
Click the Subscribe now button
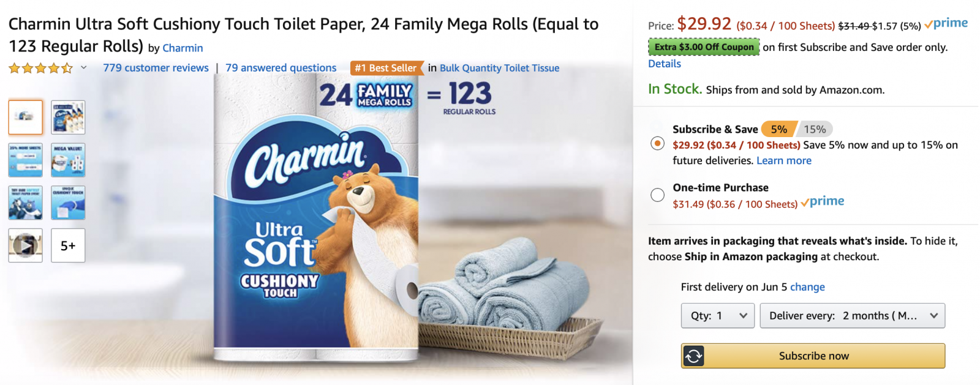pyautogui.click(x=813, y=356)
